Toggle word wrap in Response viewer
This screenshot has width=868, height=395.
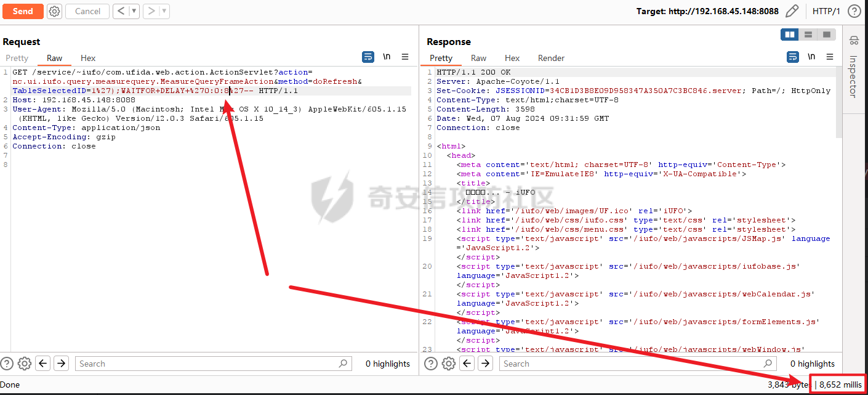(x=793, y=57)
